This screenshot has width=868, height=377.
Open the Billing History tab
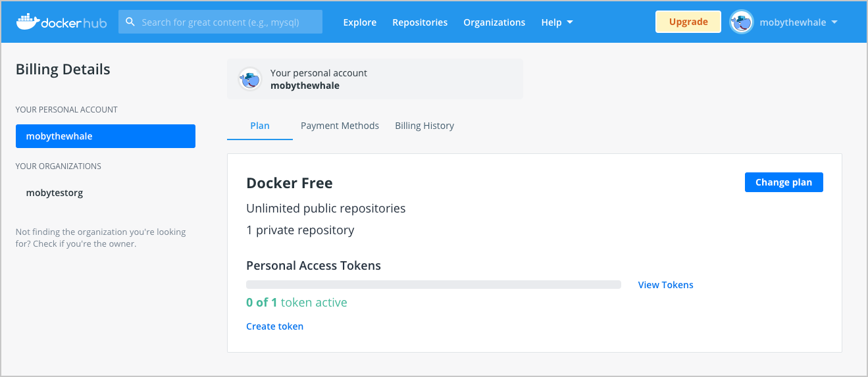click(424, 126)
